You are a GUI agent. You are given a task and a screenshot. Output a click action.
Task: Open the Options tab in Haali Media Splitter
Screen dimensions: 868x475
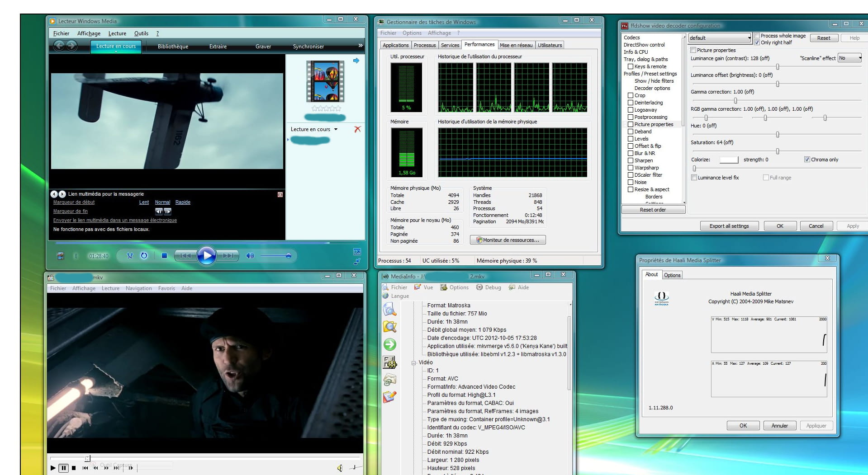pyautogui.click(x=672, y=275)
